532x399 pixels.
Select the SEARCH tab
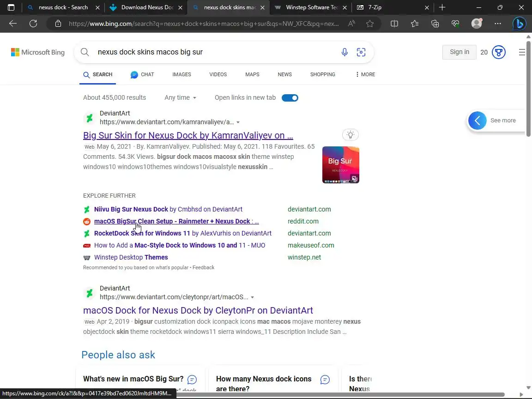98,74
